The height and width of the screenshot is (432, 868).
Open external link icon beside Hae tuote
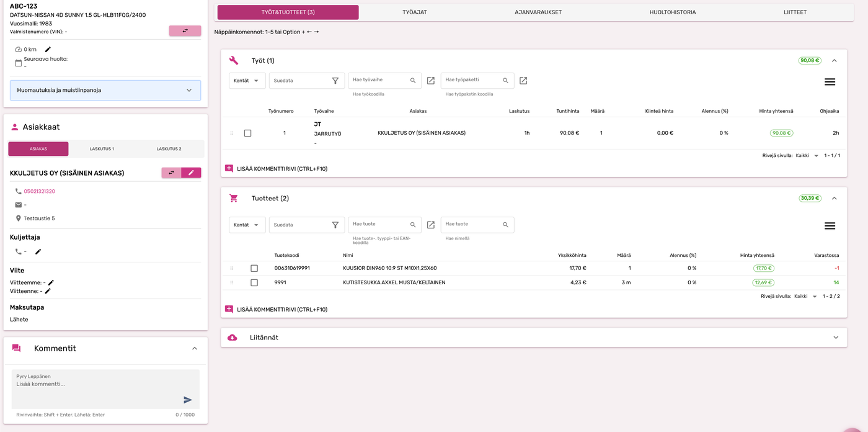pos(431,225)
